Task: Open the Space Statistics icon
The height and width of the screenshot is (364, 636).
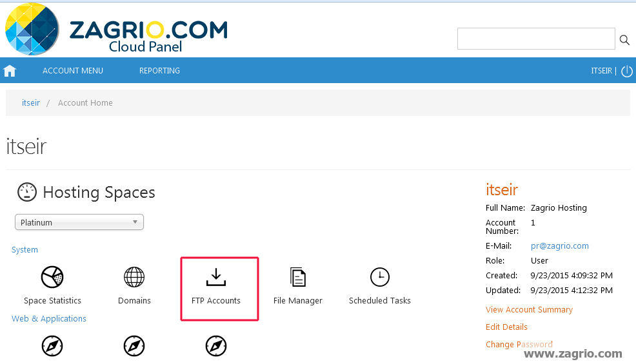Action: coord(52,277)
